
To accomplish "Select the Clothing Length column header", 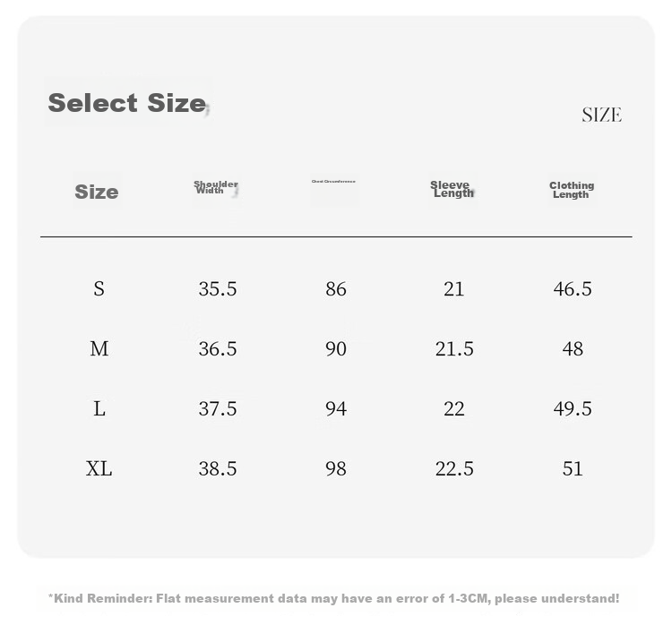I will (x=572, y=190).
